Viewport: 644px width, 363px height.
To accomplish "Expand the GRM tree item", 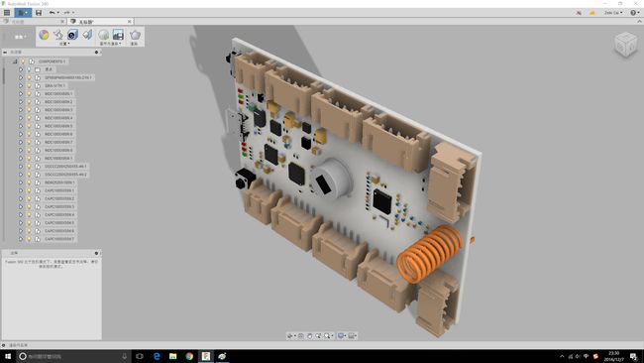I will point(21,85).
